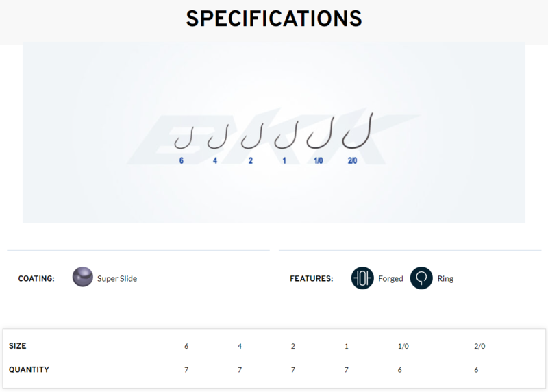The height and width of the screenshot is (392, 548).
Task: Click the FEATURES label
Action: click(x=311, y=279)
